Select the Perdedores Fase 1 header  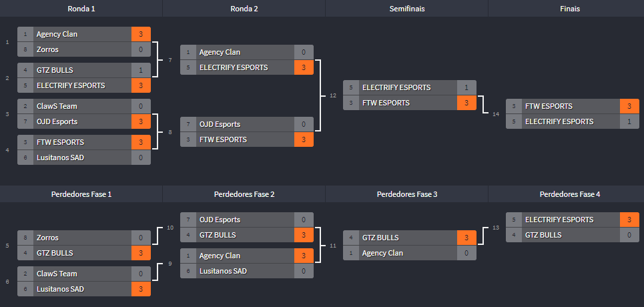tap(81, 194)
